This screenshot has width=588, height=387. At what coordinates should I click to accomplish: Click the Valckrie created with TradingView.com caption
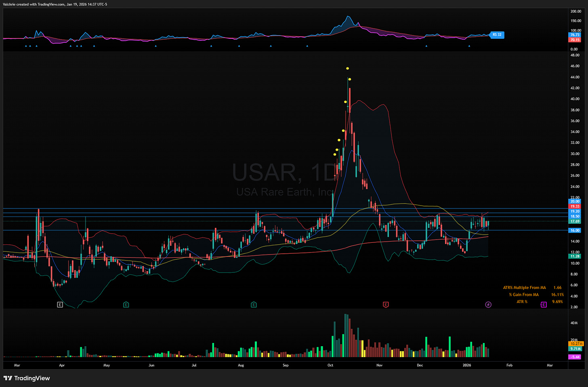[x=55, y=4]
